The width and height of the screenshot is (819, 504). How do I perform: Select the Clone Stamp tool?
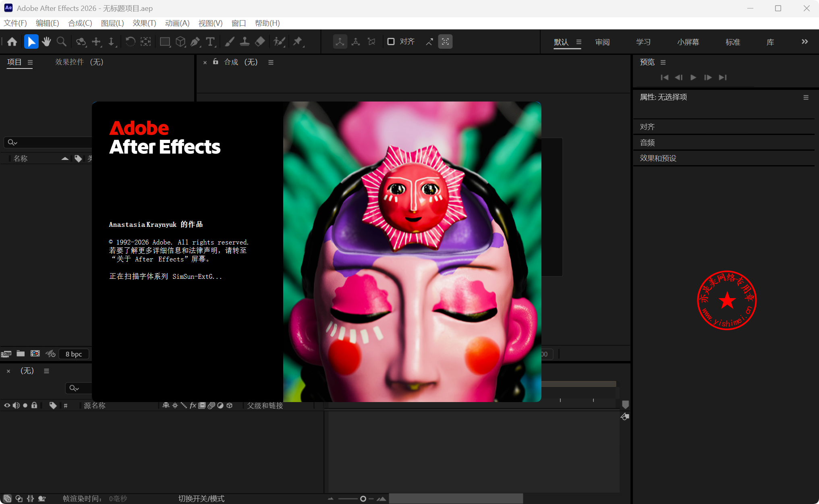point(245,41)
